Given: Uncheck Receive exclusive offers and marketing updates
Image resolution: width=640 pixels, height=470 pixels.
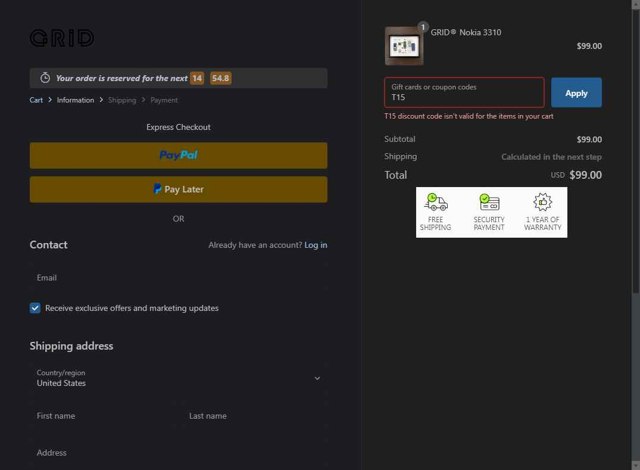Looking at the screenshot, I should (35, 308).
